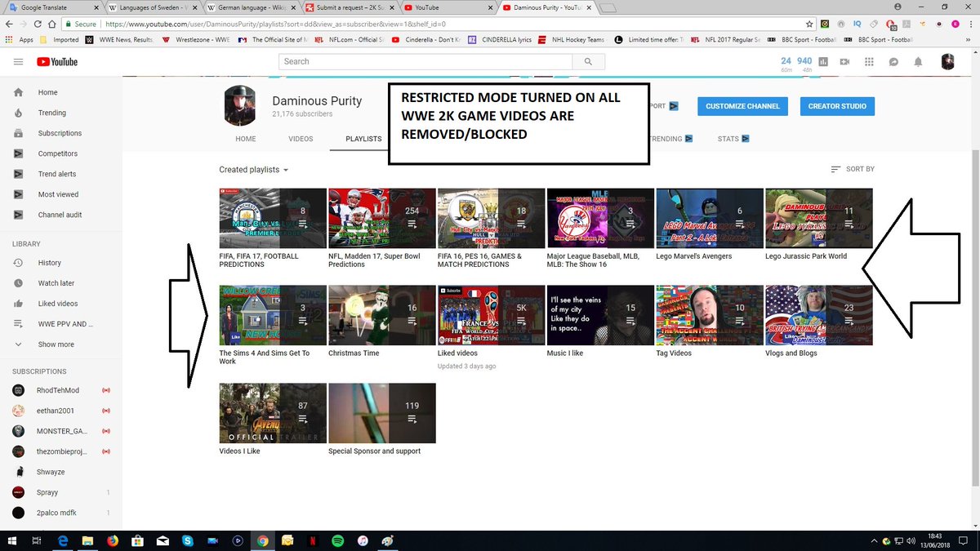
Task: Open the messages share icon
Action: 893,62
